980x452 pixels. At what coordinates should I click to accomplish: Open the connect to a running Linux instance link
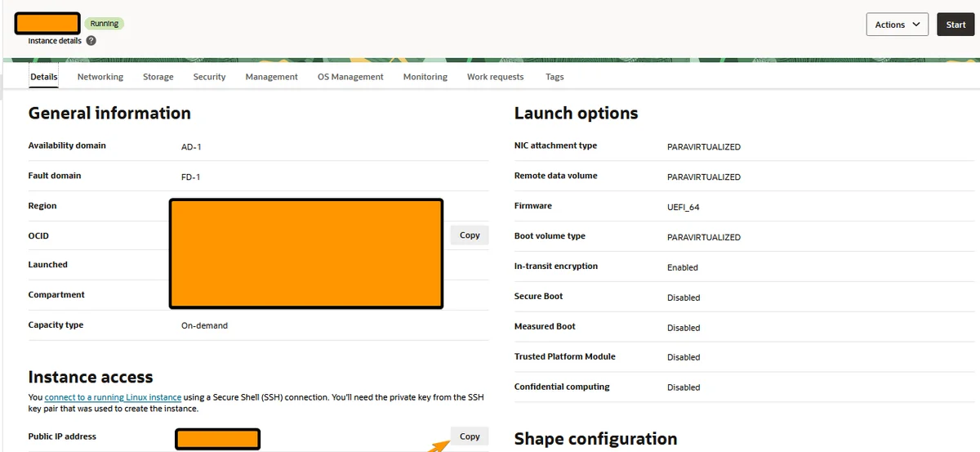tap(114, 396)
